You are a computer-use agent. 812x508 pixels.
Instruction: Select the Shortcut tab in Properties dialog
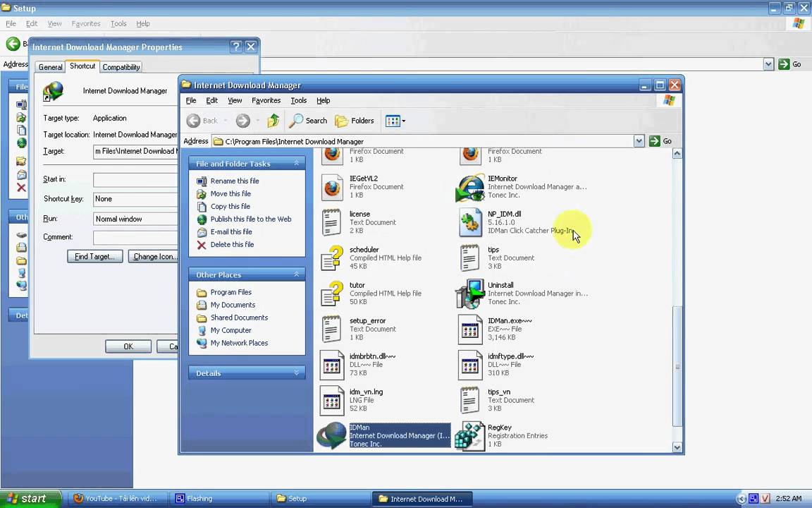pyautogui.click(x=82, y=66)
